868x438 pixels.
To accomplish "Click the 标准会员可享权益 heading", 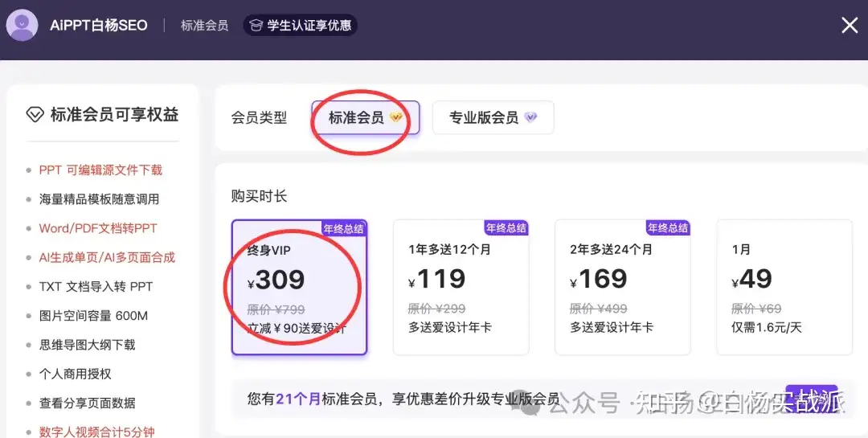I will 115,115.
